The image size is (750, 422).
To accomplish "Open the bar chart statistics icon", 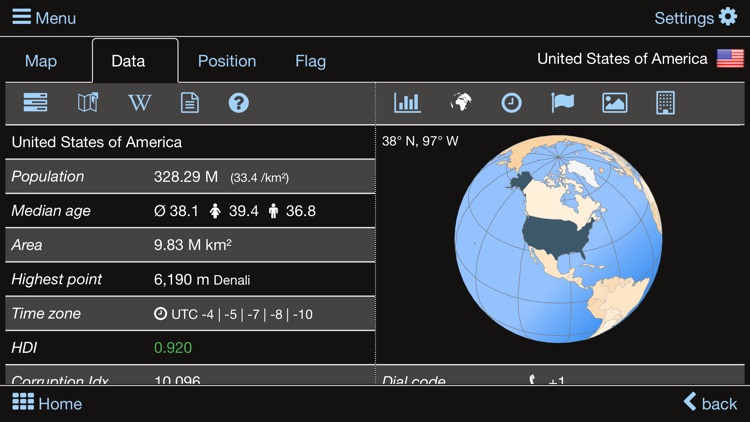I will click(x=408, y=103).
